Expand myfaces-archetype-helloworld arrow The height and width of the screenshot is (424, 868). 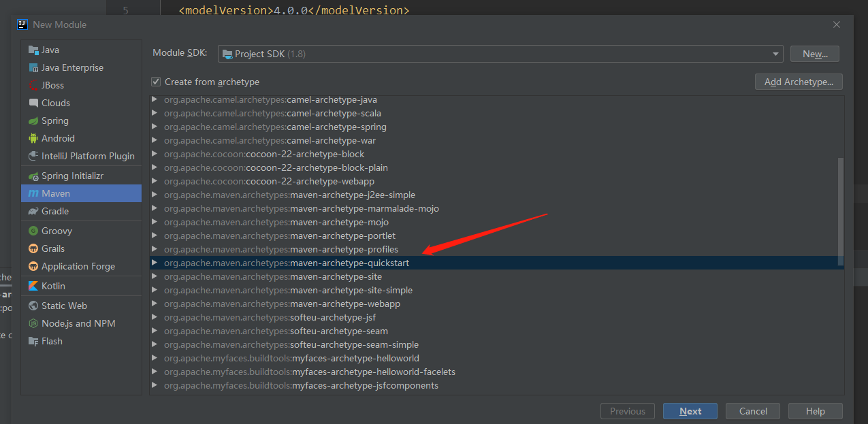pos(155,358)
